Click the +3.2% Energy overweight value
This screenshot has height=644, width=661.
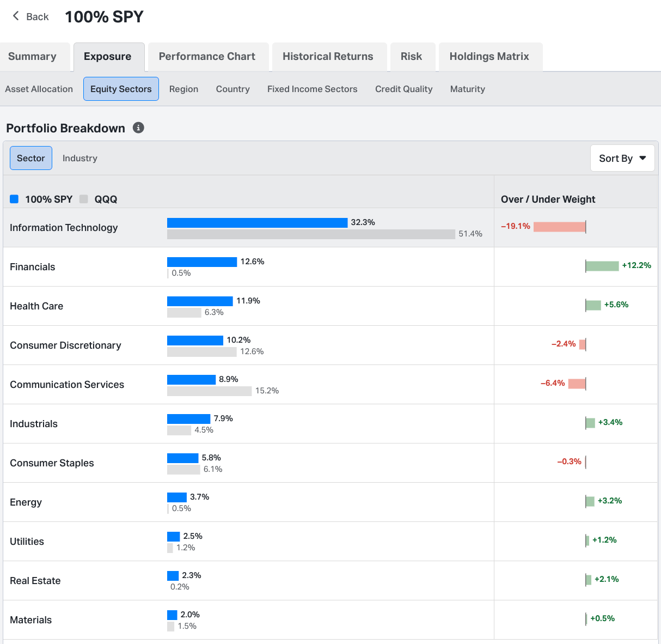pos(610,501)
